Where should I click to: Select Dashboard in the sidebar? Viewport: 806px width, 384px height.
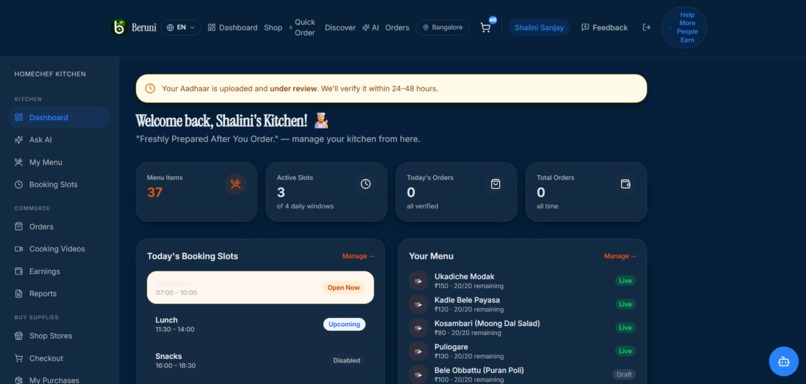[x=59, y=117]
